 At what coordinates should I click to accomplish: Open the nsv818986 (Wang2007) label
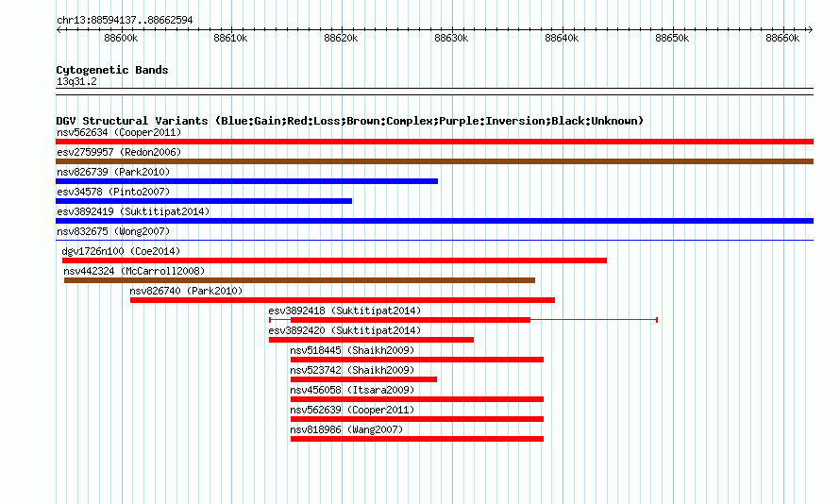pos(346,429)
